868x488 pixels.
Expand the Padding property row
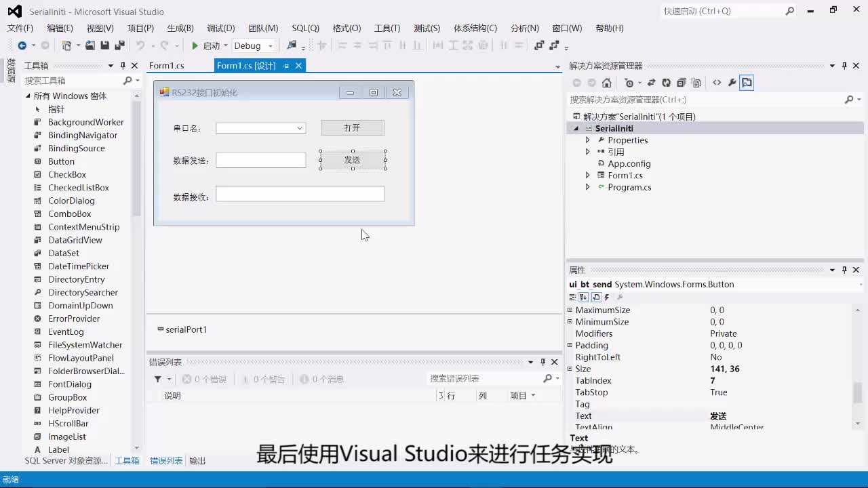tap(570, 345)
